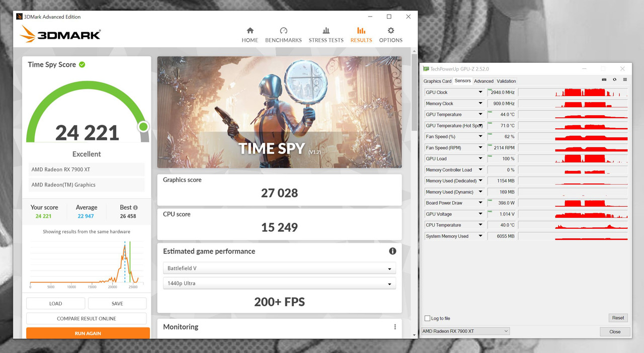Take a GPU-Z screenshot with camera icon

point(604,79)
